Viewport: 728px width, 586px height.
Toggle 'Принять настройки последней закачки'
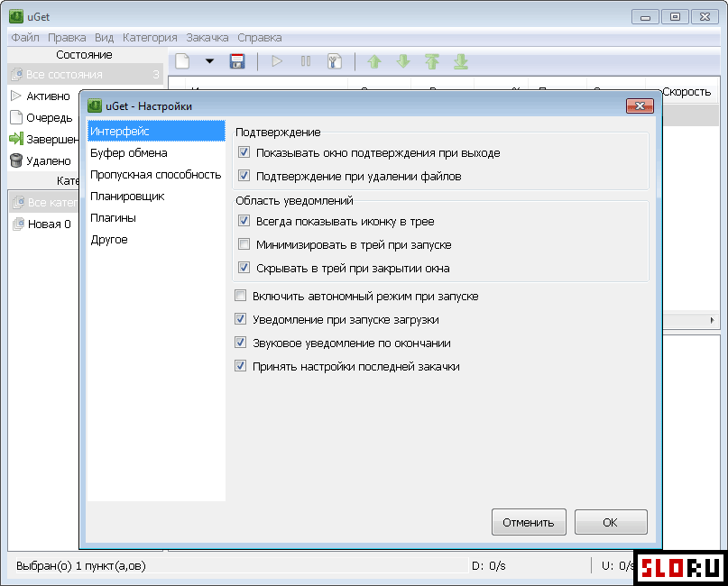240,366
